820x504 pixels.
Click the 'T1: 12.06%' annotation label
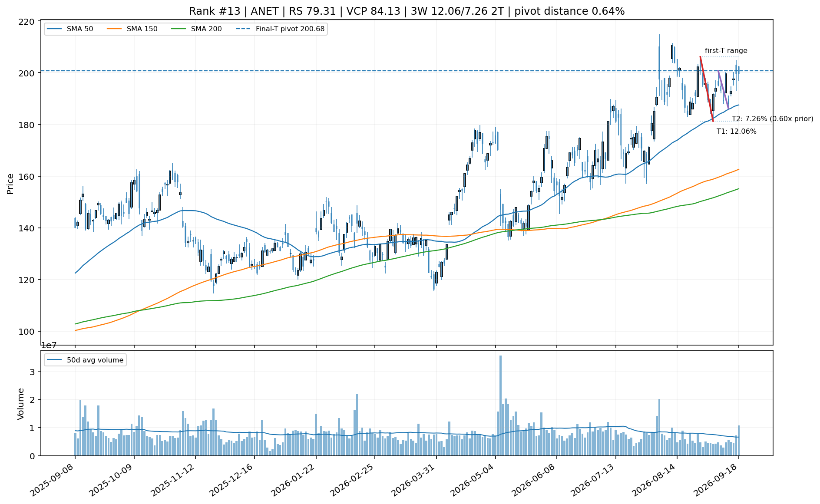click(737, 132)
